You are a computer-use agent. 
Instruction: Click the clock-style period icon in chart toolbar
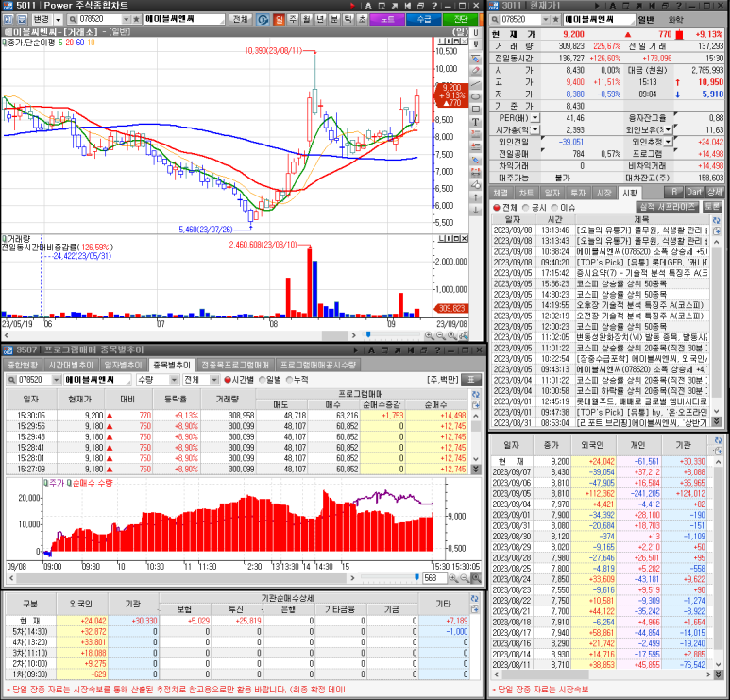pyautogui.click(x=263, y=19)
